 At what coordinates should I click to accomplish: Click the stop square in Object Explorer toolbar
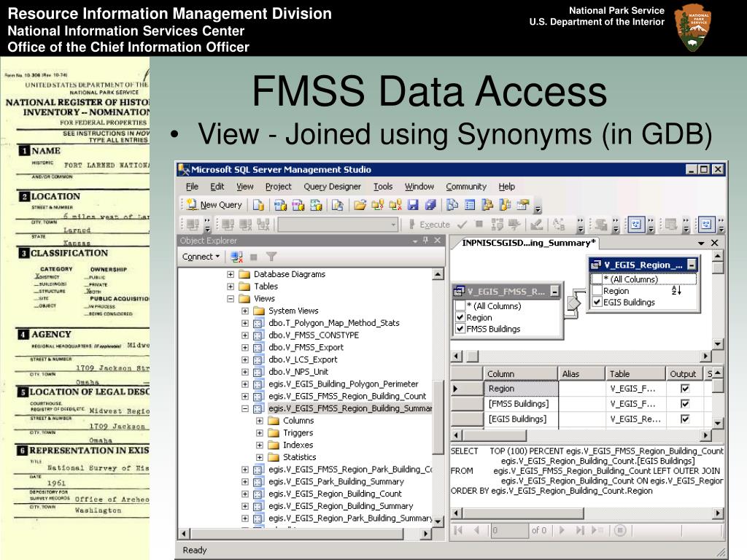coord(253,257)
